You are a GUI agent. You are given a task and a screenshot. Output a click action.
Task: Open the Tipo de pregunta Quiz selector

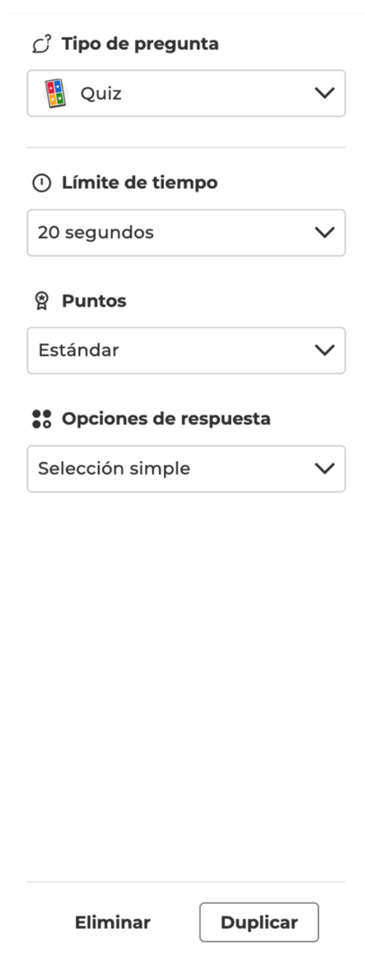pos(186,94)
